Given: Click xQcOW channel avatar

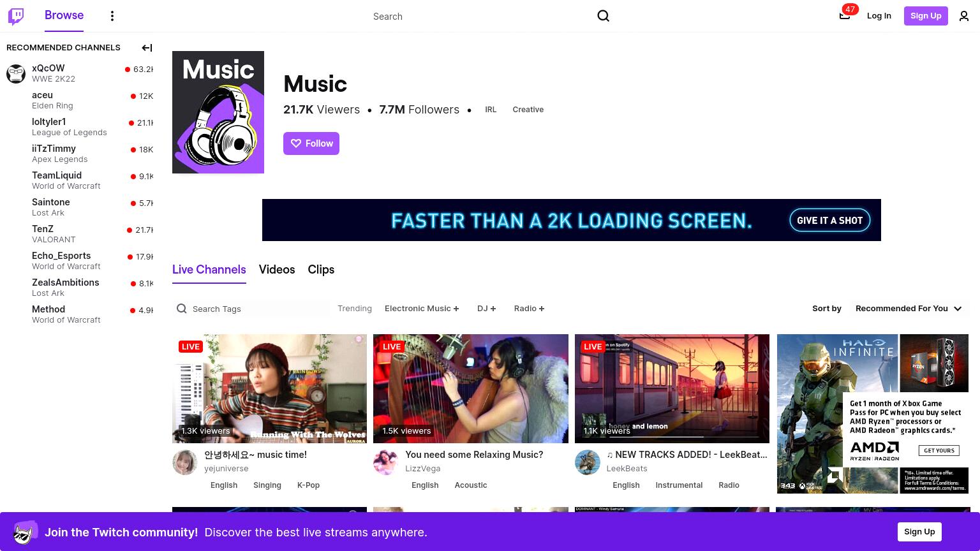Looking at the screenshot, I should tap(16, 73).
